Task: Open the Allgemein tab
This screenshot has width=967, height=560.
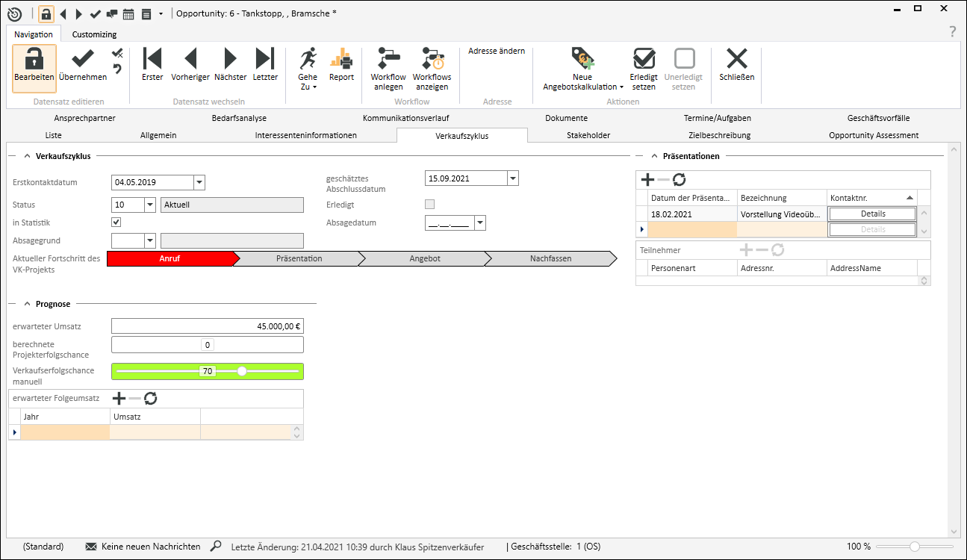Action: pos(158,135)
